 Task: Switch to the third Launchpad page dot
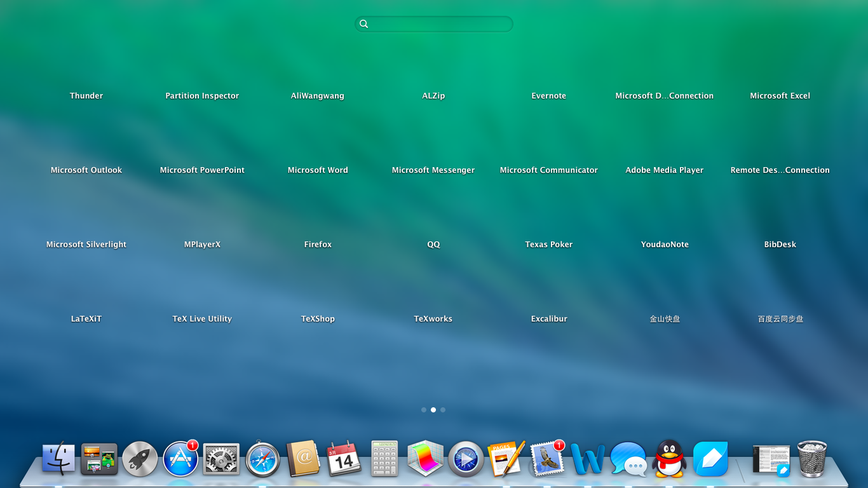(x=443, y=410)
